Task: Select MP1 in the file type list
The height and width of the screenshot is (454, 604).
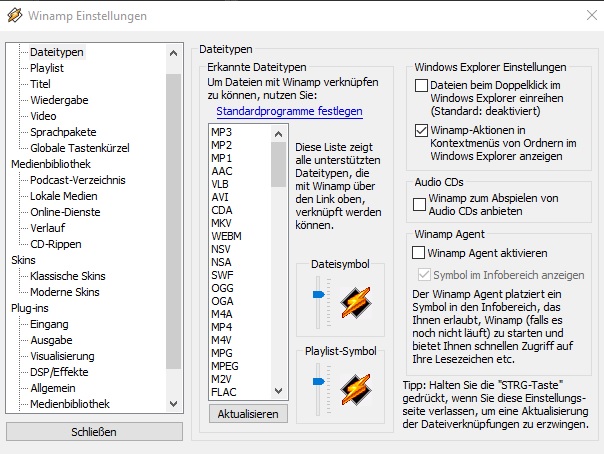Action: tap(221, 158)
